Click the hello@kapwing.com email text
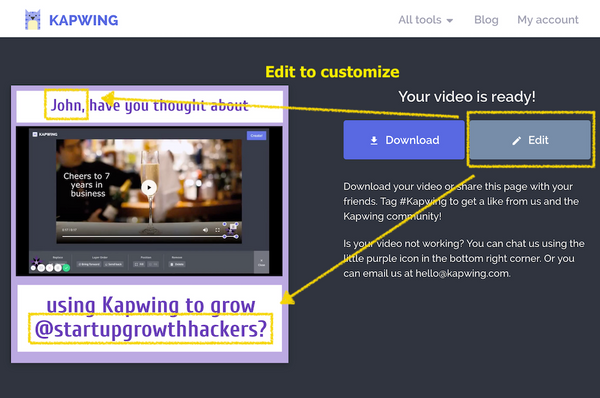The height and width of the screenshot is (398, 600). [x=463, y=273]
